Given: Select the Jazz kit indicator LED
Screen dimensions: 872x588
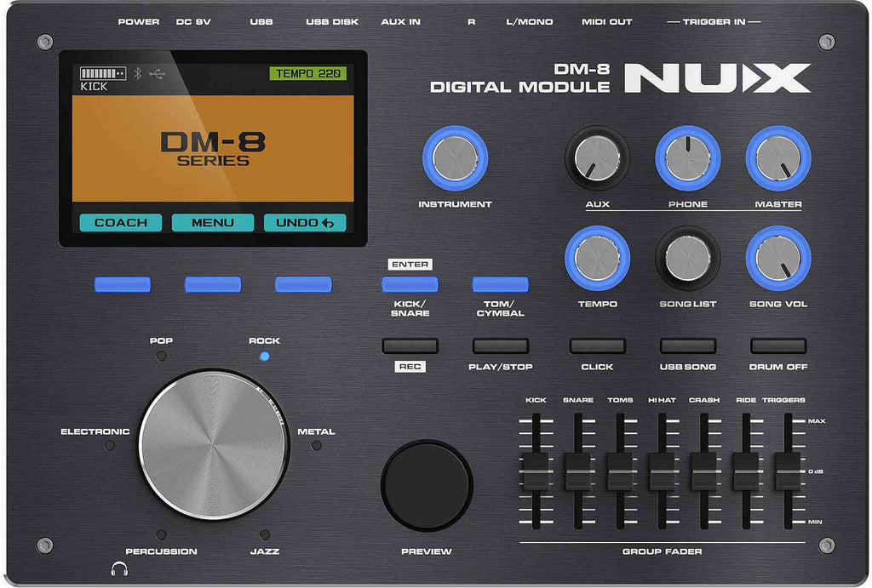Looking at the screenshot, I should tap(264, 534).
